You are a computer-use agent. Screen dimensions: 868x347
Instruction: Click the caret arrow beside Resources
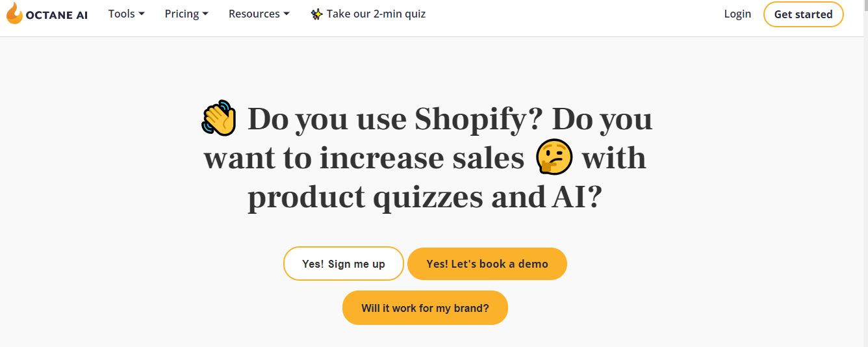287,14
